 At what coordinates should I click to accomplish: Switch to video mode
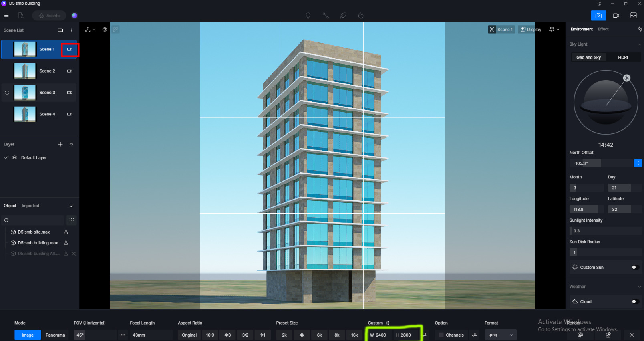[x=616, y=16]
